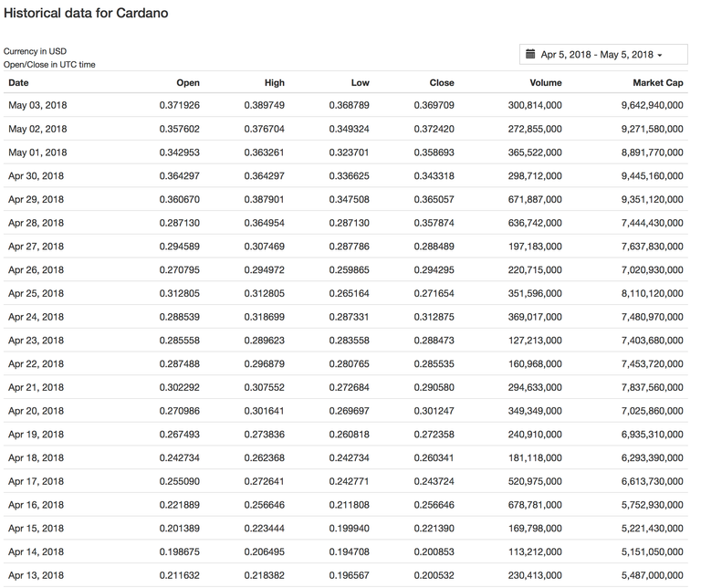Click the date cell Apr 28, 2018
Viewport: 701px width, 588px height.
tap(36, 223)
